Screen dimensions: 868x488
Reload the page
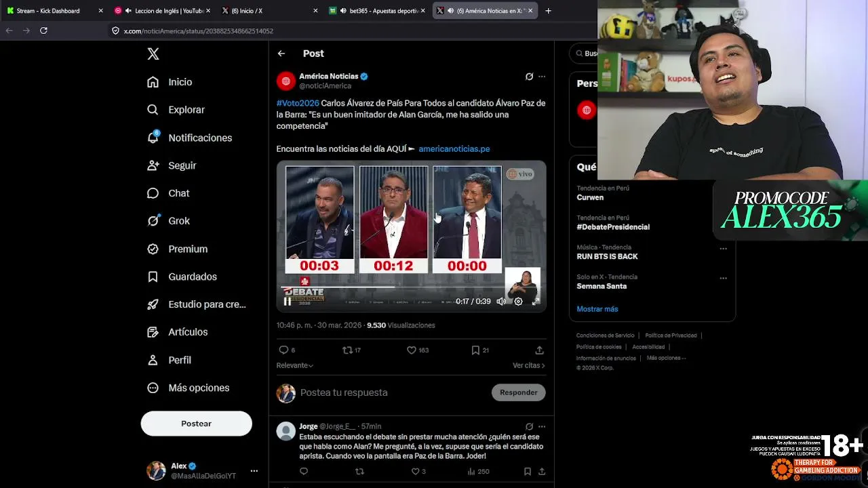point(43,30)
